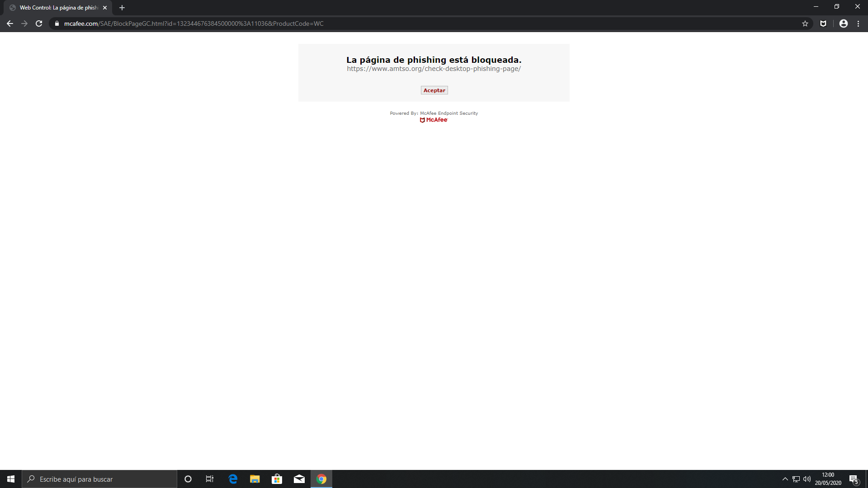Open the Windows Start menu
The width and height of the screenshot is (868, 488).
click(11, 479)
